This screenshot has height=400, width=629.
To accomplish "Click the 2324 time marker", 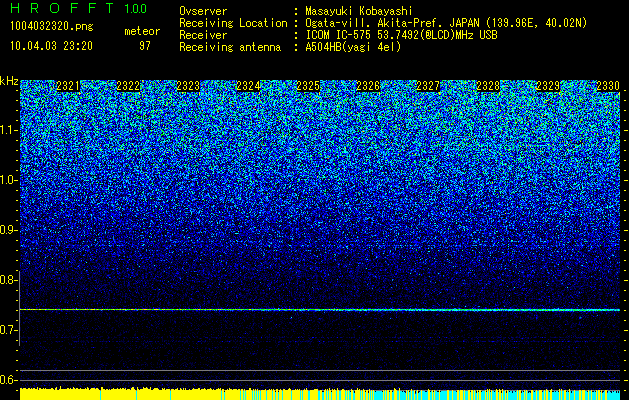I will [248, 86].
